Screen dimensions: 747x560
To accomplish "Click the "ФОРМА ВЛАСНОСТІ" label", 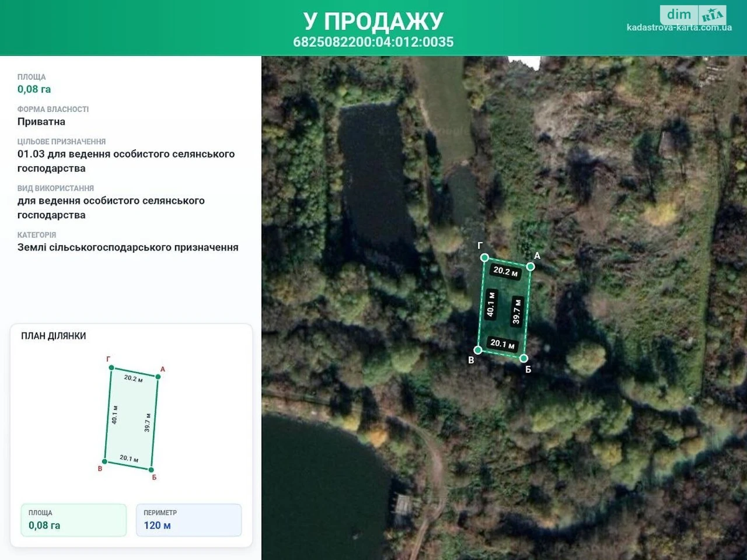I will coord(53,109).
